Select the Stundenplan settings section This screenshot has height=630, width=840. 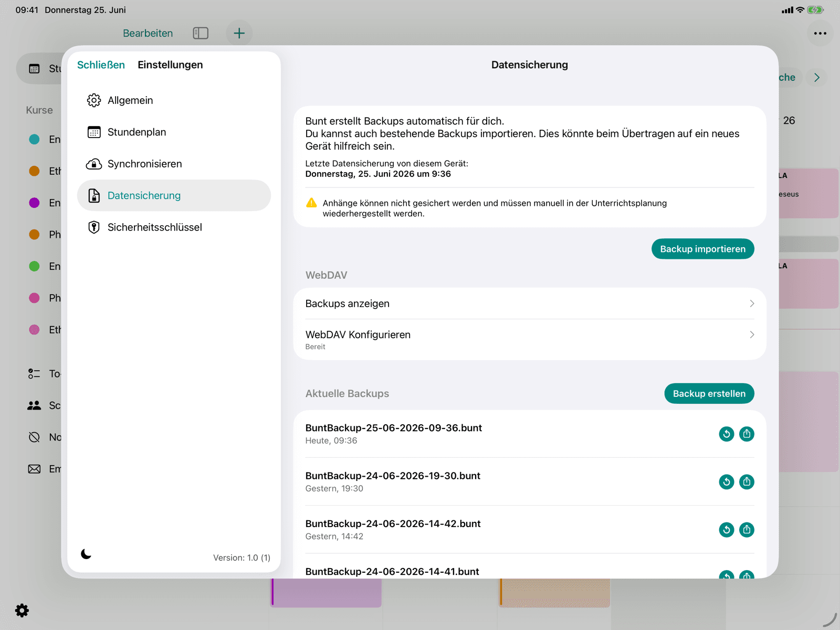(x=174, y=132)
